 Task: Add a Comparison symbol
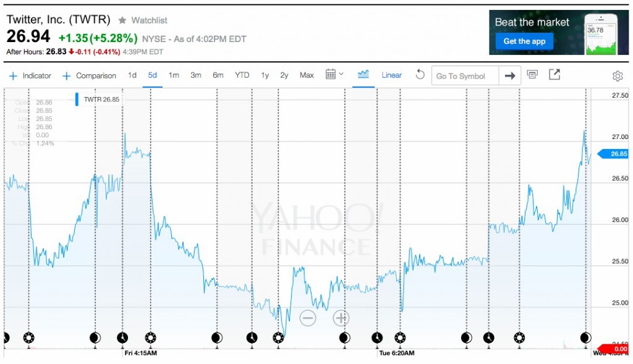(90, 75)
